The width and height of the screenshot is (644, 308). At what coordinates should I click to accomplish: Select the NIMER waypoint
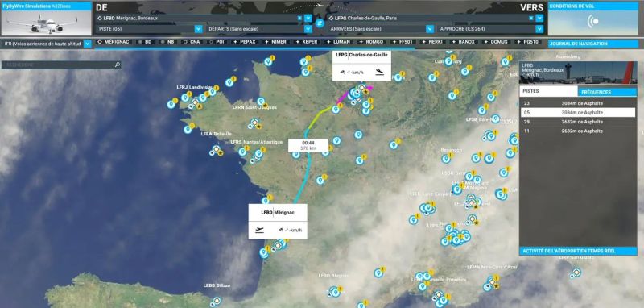coord(275,42)
